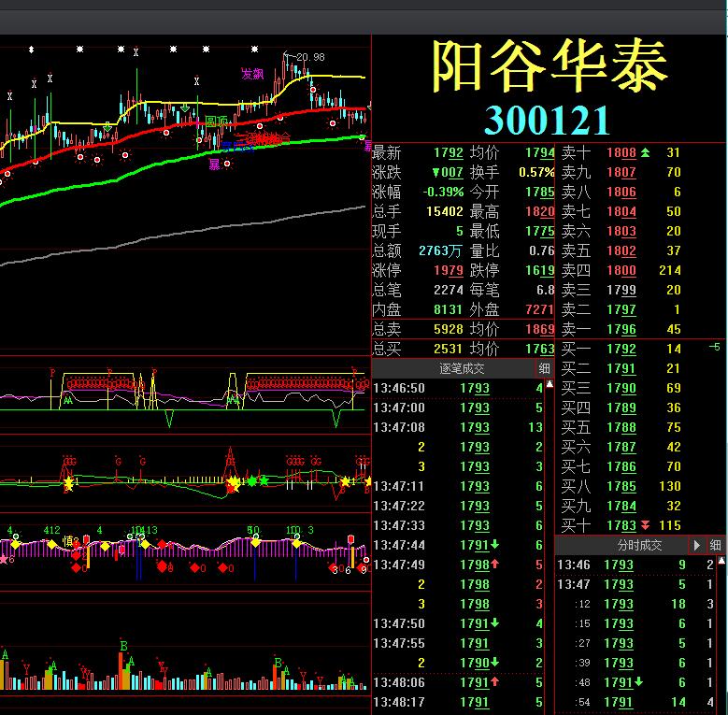This screenshot has width=728, height=715.
Task: Select the 卖一 1796 ask row
Action: [x=640, y=329]
